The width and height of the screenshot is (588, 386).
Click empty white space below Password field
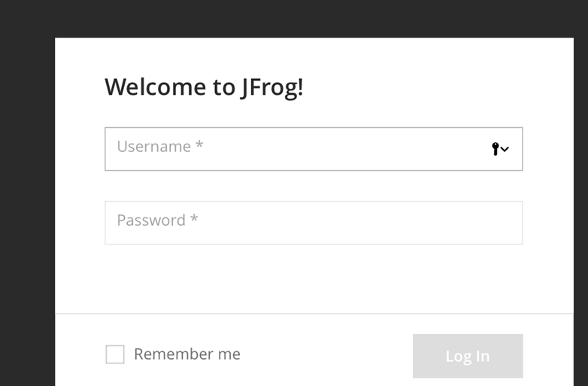pyautogui.click(x=314, y=278)
